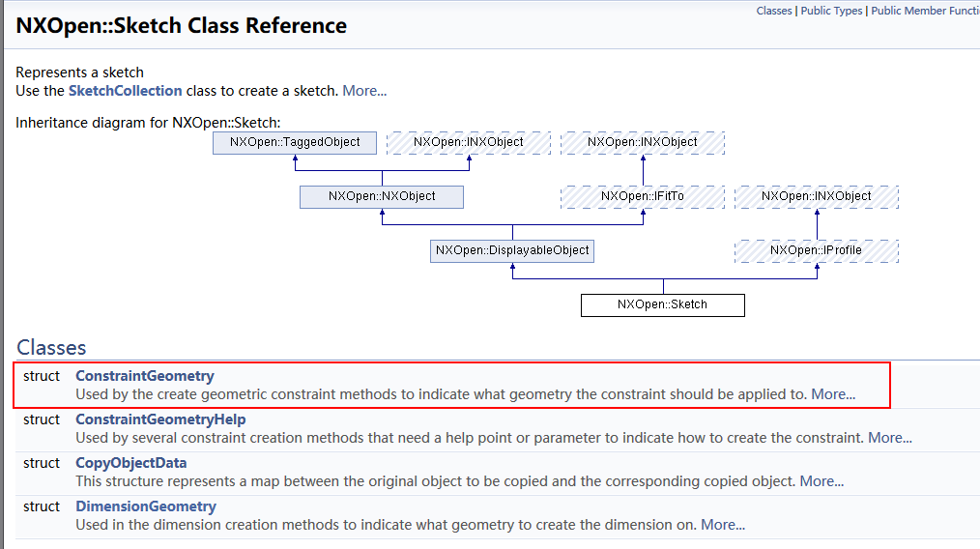This screenshot has width=980, height=549.
Task: Open the ConstraintGeometry struct link
Action: tap(145, 376)
